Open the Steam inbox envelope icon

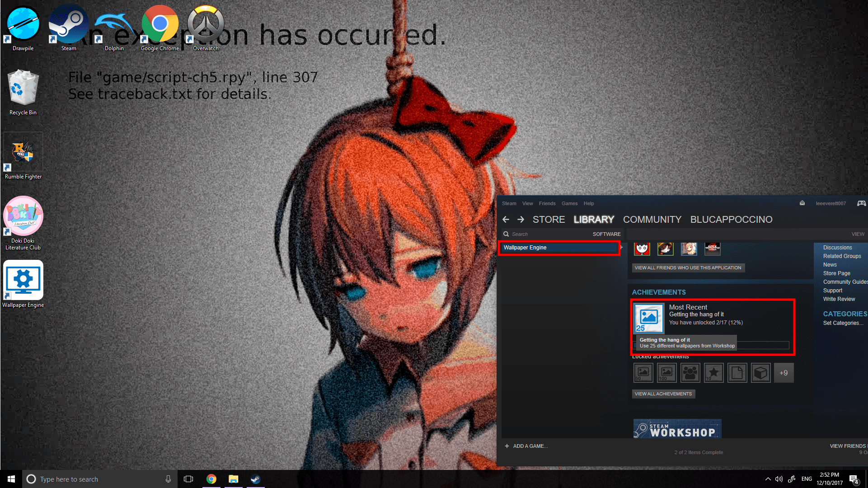pos(802,203)
